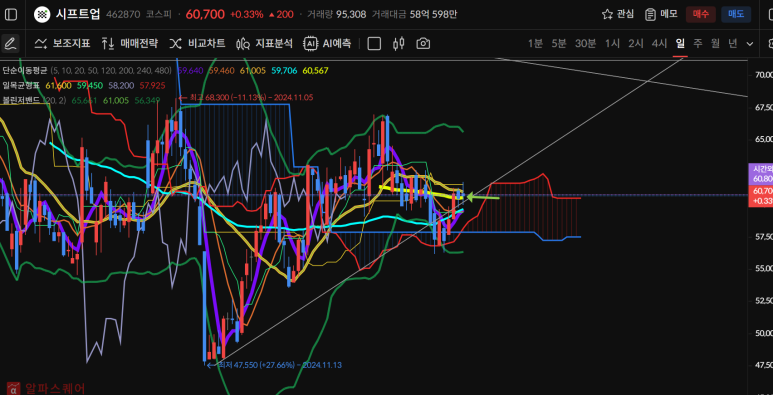Open 지표분석 indicator analysis
This screenshot has width=773, height=395.
click(x=264, y=43)
